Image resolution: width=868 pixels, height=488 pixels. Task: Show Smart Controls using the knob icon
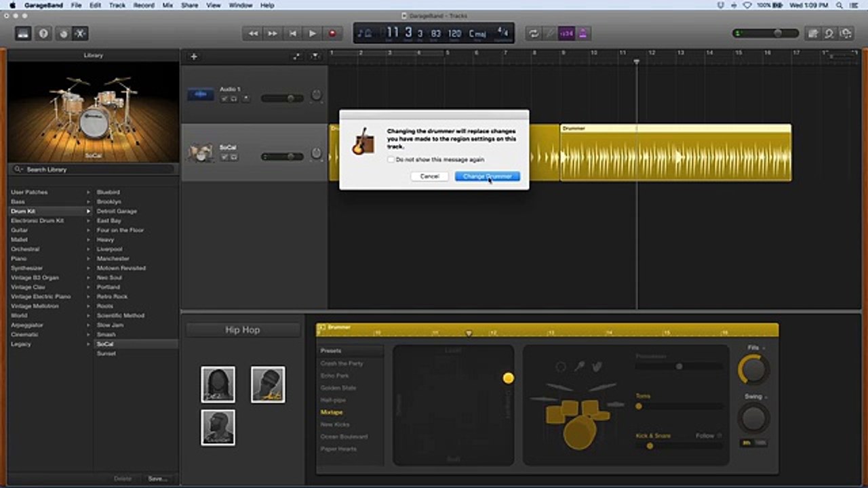(x=63, y=33)
